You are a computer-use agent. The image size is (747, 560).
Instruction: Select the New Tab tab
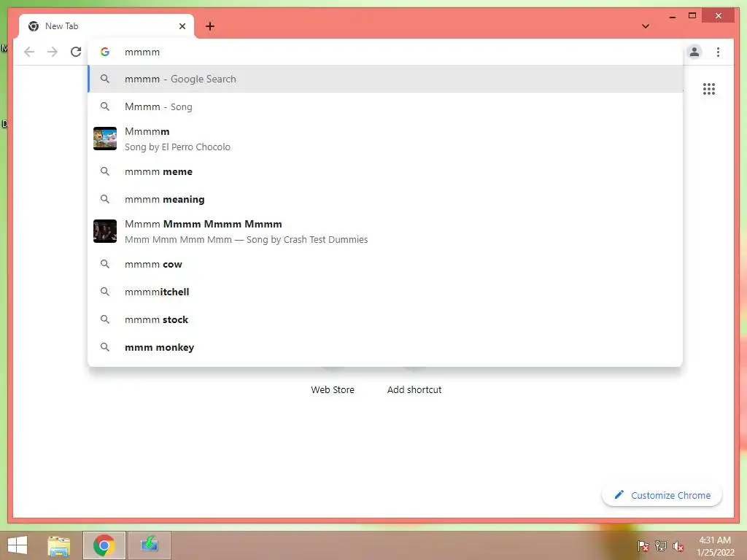coord(107,26)
